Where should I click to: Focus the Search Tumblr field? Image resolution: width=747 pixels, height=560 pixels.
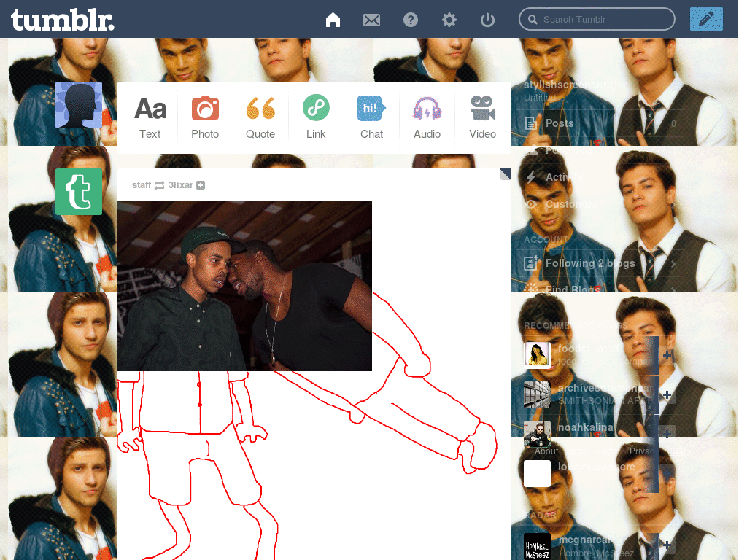tap(597, 20)
